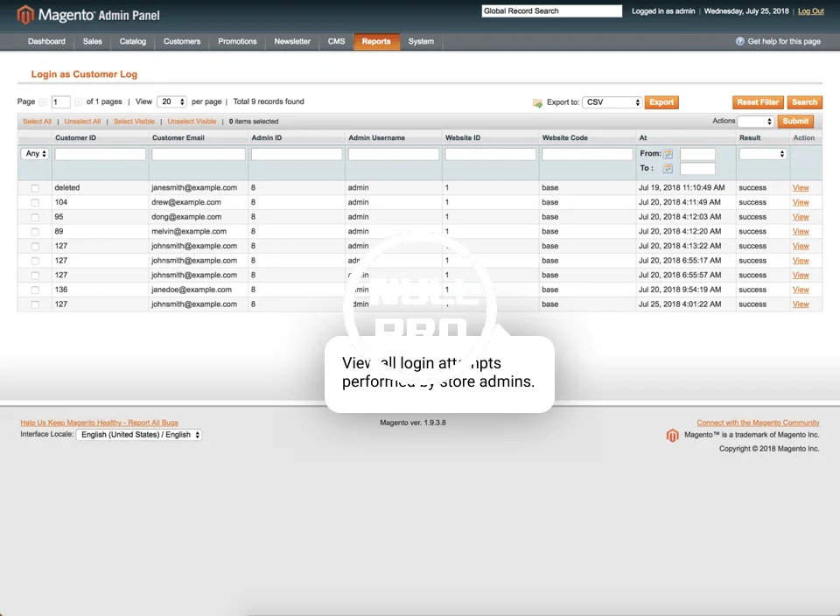Click the Customer Email filter field
The image size is (840, 616).
click(199, 154)
